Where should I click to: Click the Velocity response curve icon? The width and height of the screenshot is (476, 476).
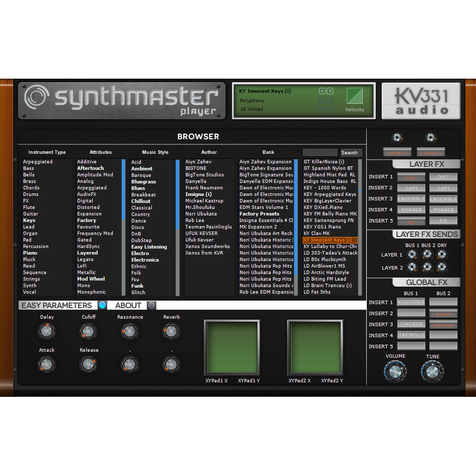355,96
